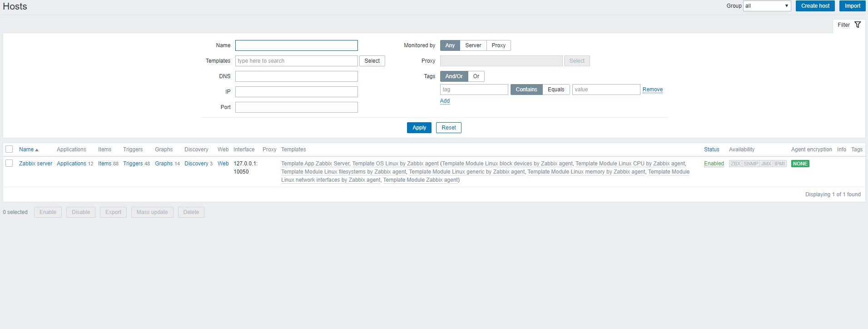Add another tag filter row
The width and height of the screenshot is (868, 329).
[445, 101]
